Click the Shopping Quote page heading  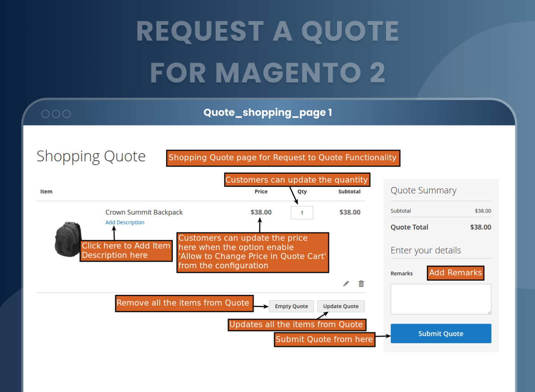click(x=91, y=156)
